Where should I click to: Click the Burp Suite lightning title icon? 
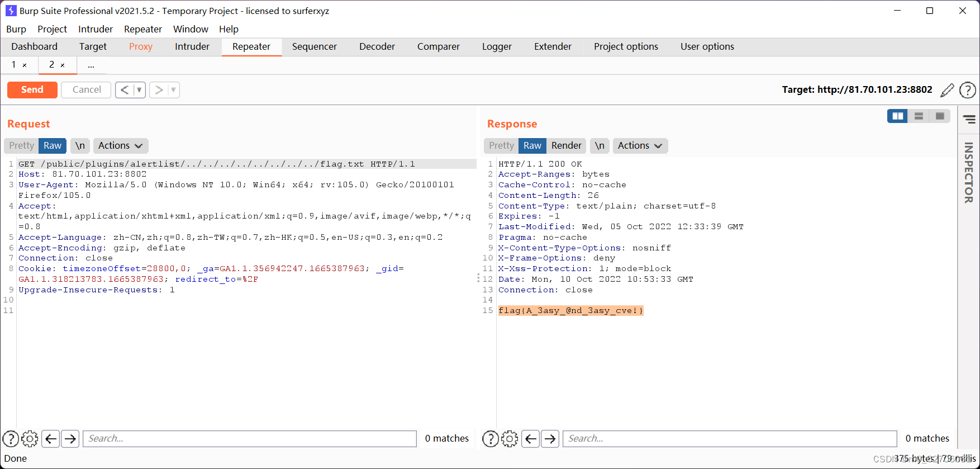coord(11,11)
